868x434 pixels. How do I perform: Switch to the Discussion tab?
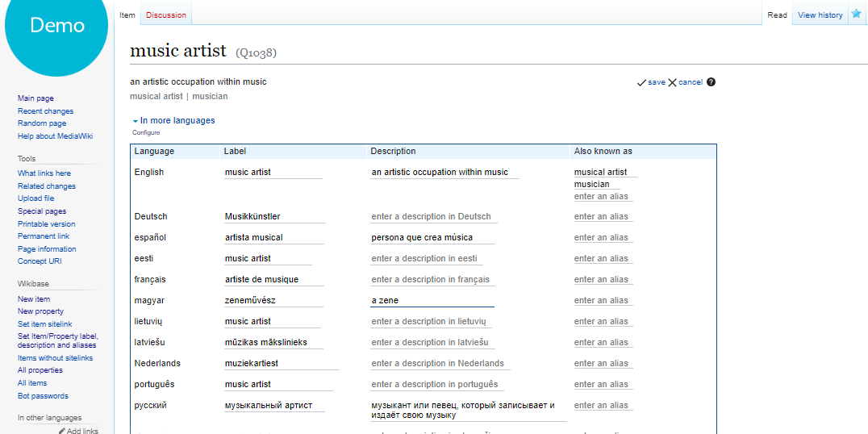click(x=166, y=15)
